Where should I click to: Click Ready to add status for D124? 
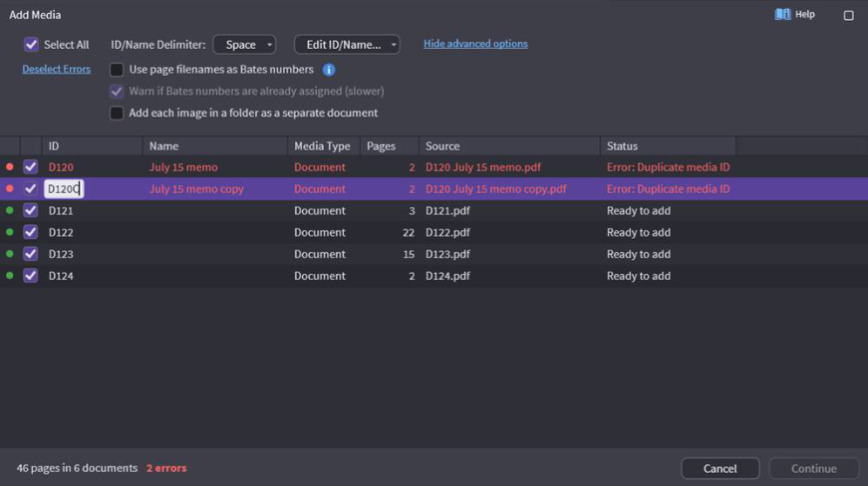click(638, 275)
